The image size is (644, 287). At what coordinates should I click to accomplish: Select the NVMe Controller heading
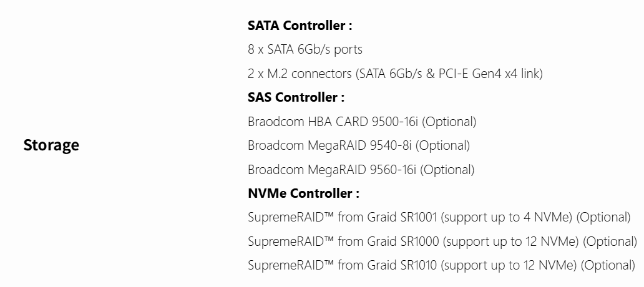pyautogui.click(x=303, y=193)
